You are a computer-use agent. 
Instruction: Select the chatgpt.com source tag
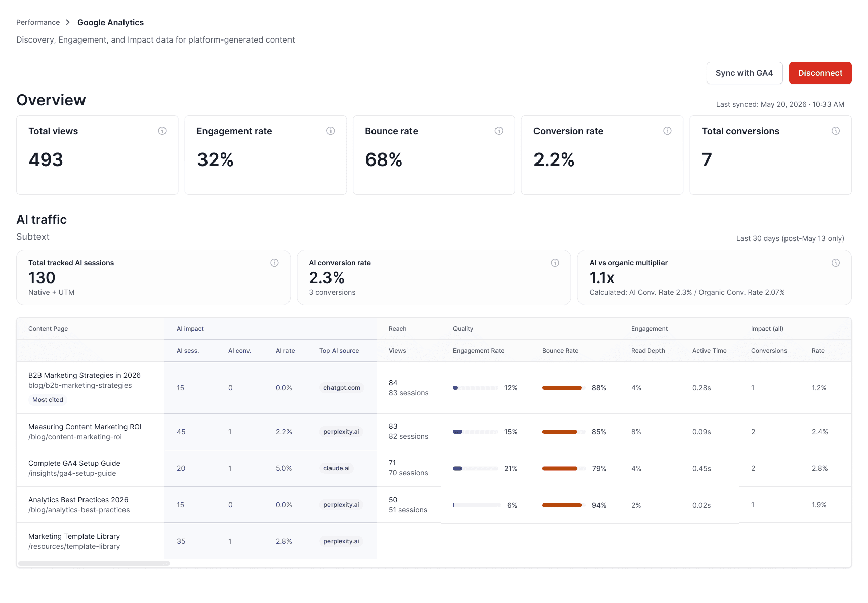[x=342, y=388]
